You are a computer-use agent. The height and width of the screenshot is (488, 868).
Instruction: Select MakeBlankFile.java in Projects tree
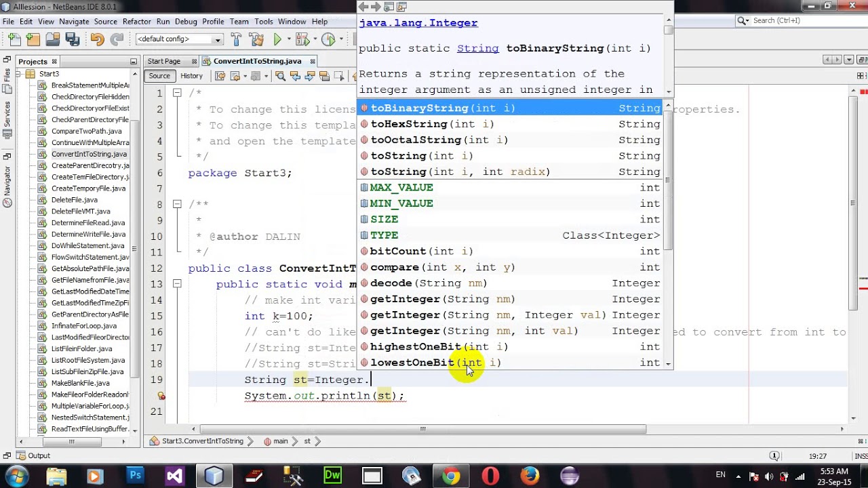80,383
